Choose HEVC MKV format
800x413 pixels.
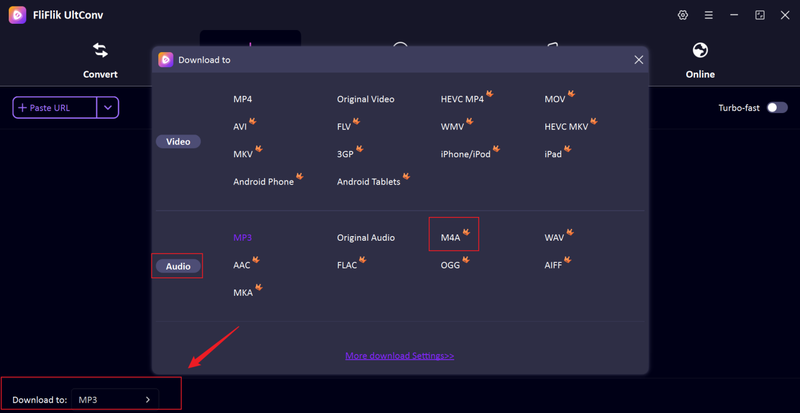566,127
